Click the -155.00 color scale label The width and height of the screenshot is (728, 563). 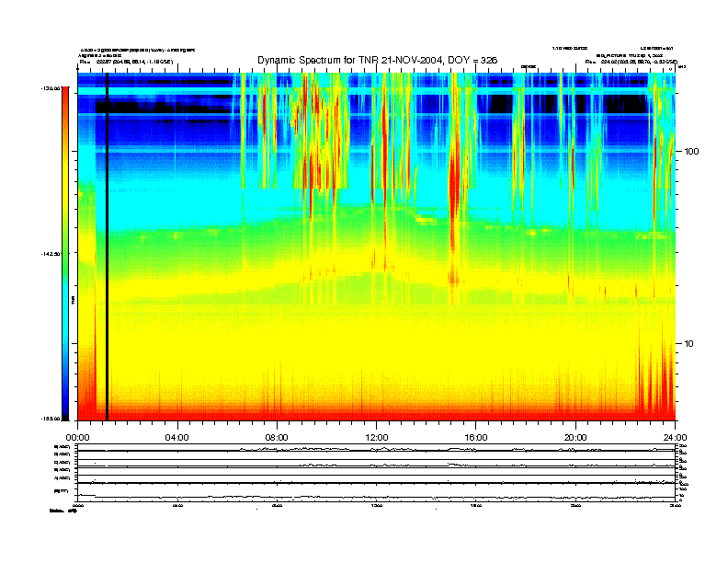click(x=51, y=419)
